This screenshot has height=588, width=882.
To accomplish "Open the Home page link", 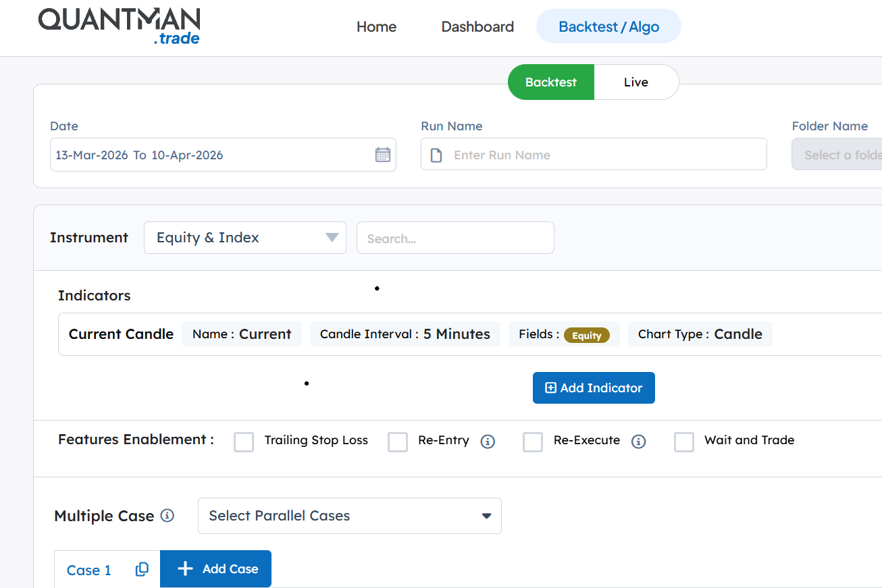I will pyautogui.click(x=376, y=27).
